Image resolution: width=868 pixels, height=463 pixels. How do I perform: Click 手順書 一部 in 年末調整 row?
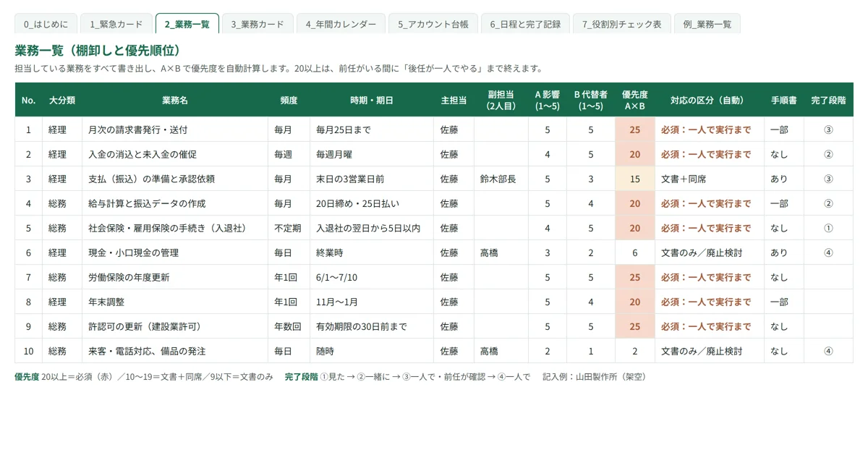(x=784, y=302)
